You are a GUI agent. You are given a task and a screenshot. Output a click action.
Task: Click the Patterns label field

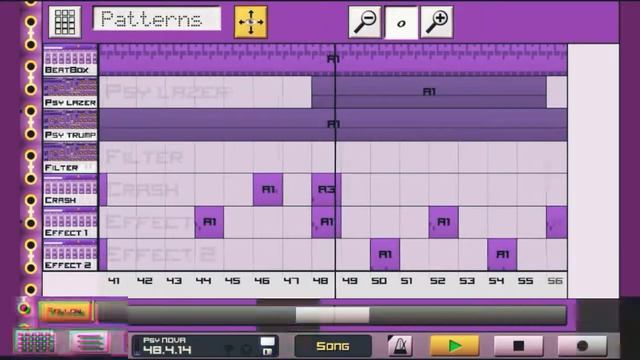point(157,19)
